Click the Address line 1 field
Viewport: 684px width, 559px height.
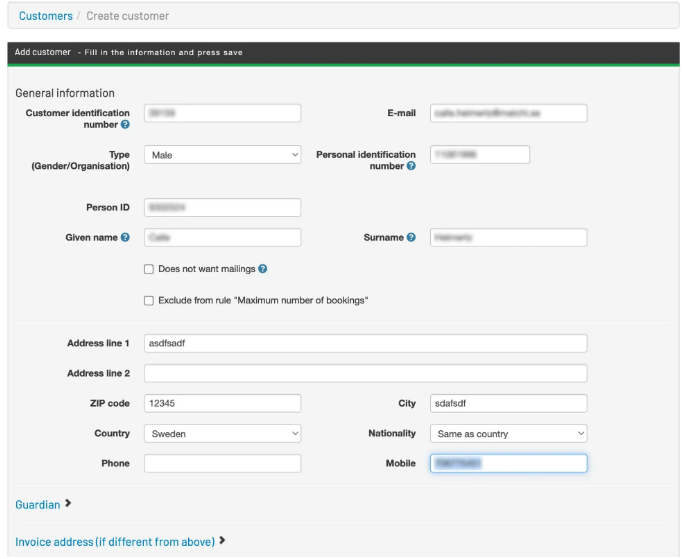click(x=365, y=344)
